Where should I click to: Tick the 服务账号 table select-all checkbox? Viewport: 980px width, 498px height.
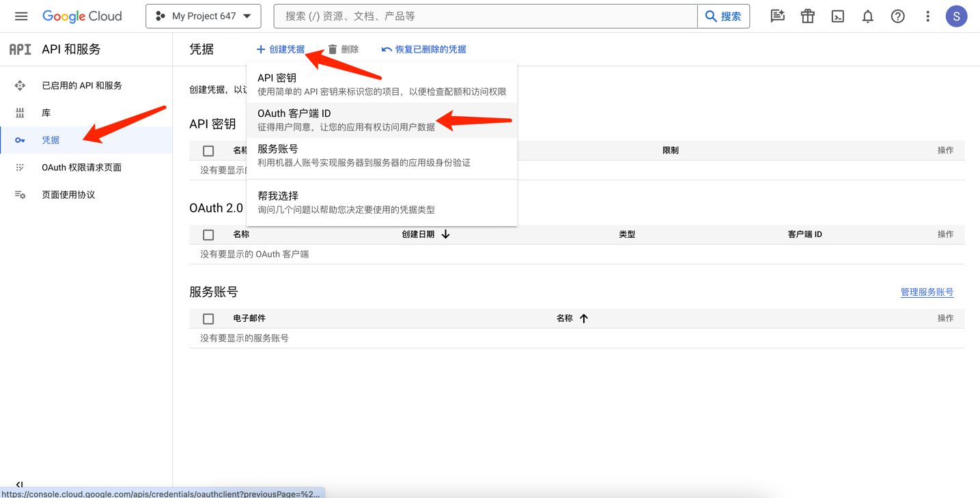(208, 319)
